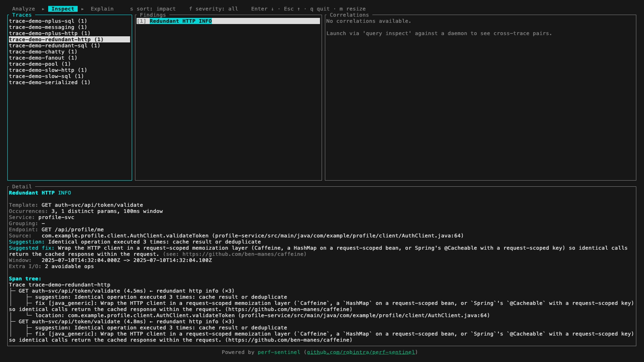The image size is (644, 362).
Task: Click the 'f severity: all' filter
Action: [214, 9]
